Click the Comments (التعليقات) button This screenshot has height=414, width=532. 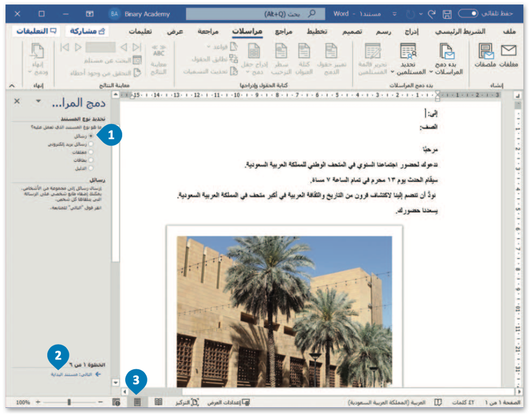click(36, 31)
